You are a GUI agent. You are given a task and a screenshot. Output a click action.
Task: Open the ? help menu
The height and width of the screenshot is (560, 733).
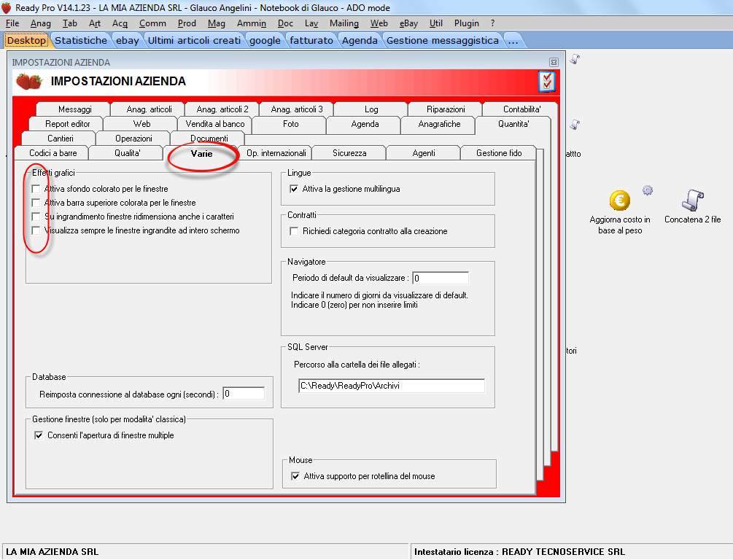[493, 23]
